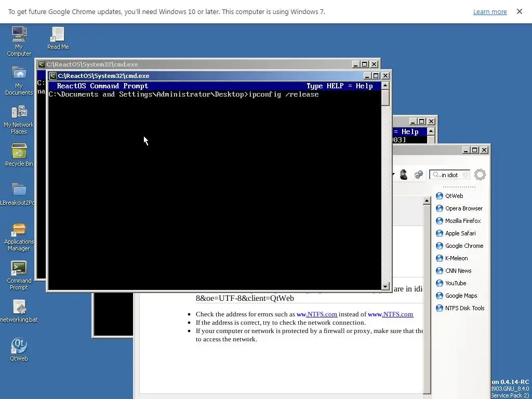Click the back cmd.exe window title icon

(42, 64)
